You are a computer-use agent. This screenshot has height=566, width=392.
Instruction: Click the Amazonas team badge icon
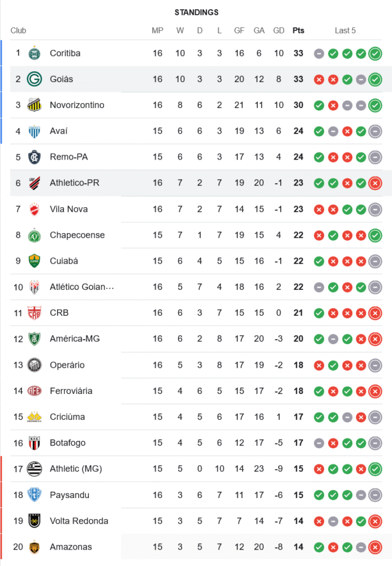(35, 547)
